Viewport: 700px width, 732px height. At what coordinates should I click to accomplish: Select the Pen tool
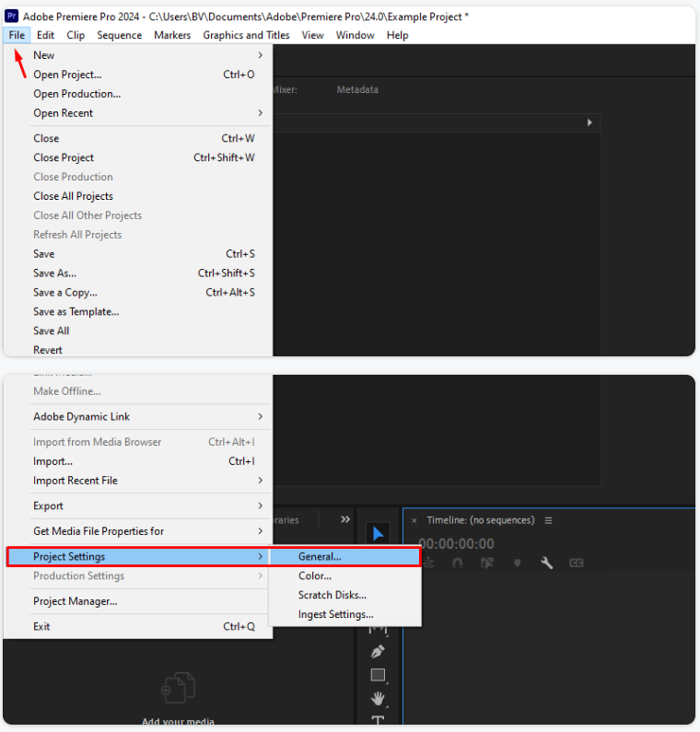pyautogui.click(x=378, y=651)
